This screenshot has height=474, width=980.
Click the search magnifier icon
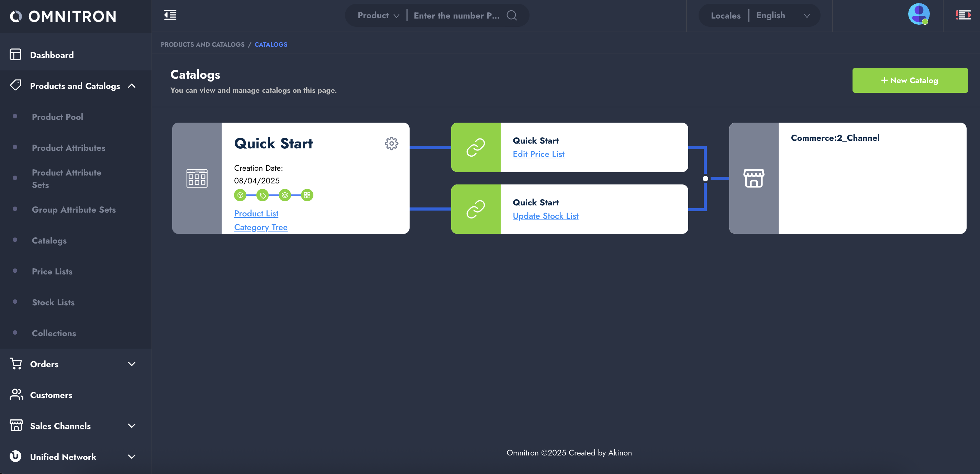click(512, 15)
